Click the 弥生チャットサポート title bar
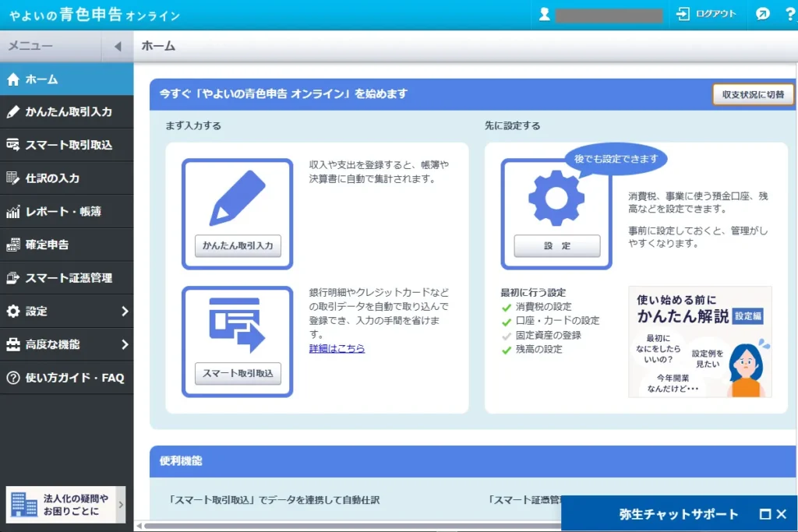798x532 pixels. (679, 514)
